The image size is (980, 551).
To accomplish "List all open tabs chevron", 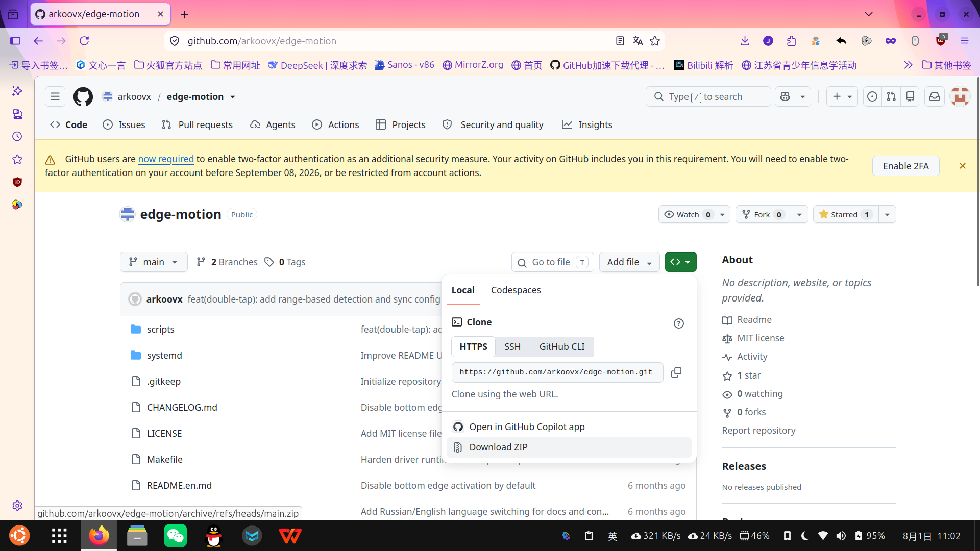I will 869,14.
